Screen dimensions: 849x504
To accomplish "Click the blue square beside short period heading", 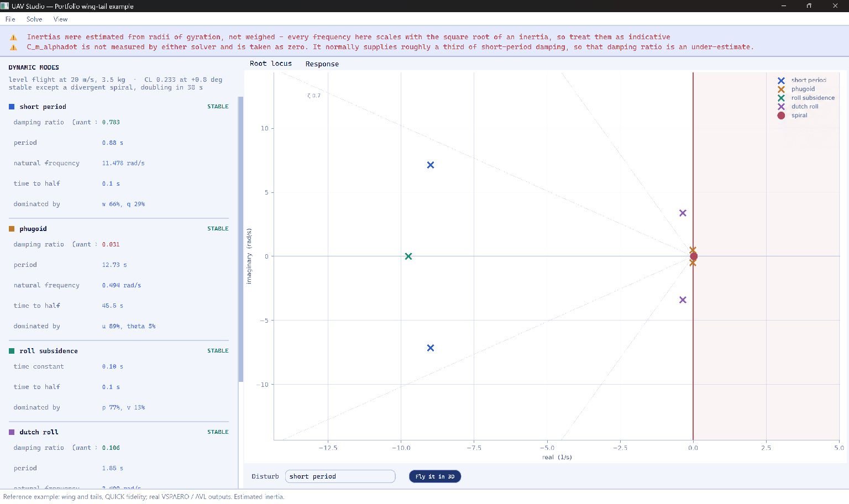I will pos(12,107).
